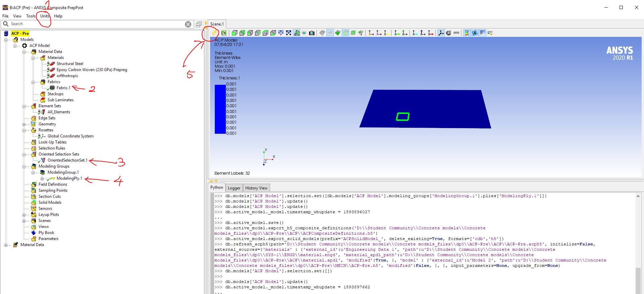Screen dimensions: 644x294
Task: Expand ModelingPly.1 with plus box
Action: (42, 178)
